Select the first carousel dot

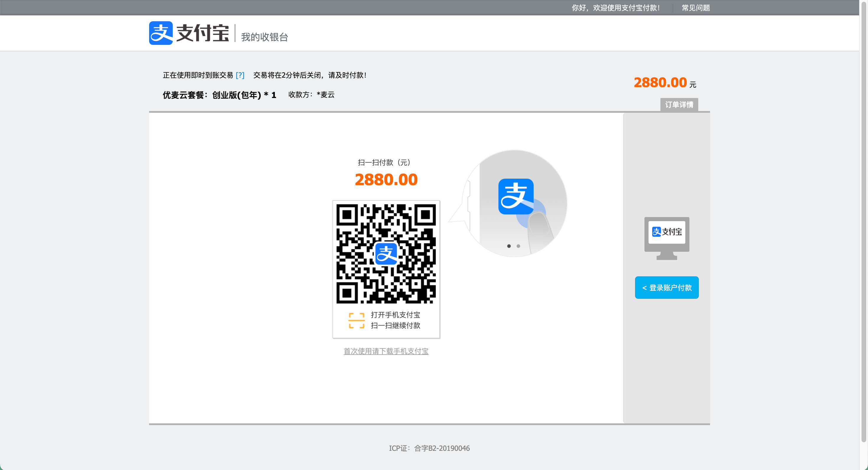pos(509,246)
